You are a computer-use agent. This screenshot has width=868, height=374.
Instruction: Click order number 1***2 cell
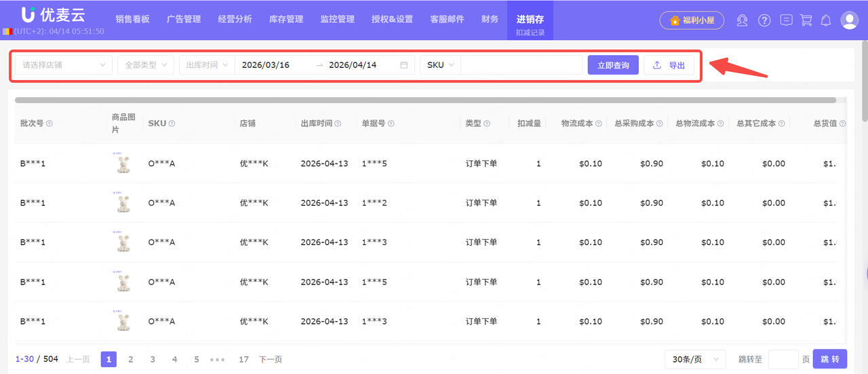click(x=374, y=203)
